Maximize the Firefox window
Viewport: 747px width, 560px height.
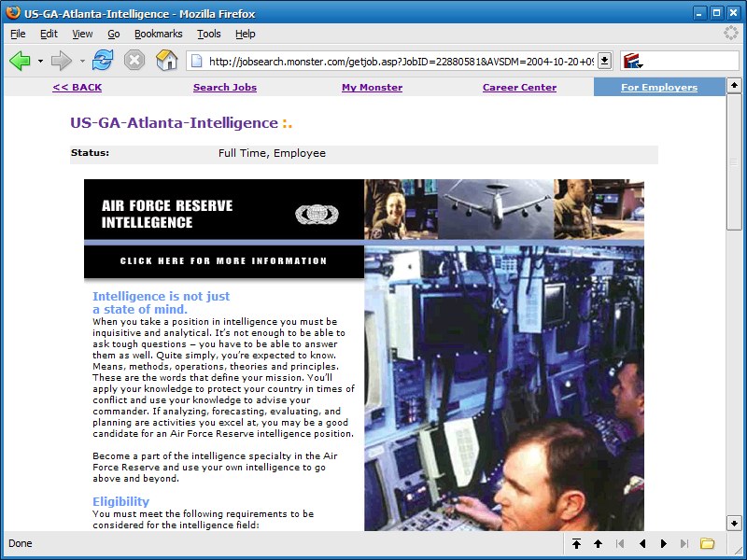point(716,13)
